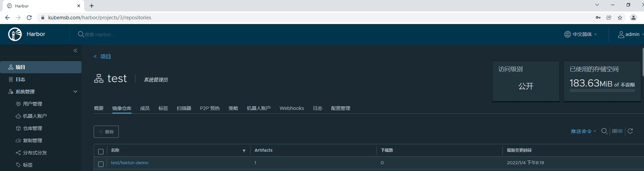Viewport: 644px width, 171px height.
Task: Click the 公开 access level value
Action: click(526, 86)
